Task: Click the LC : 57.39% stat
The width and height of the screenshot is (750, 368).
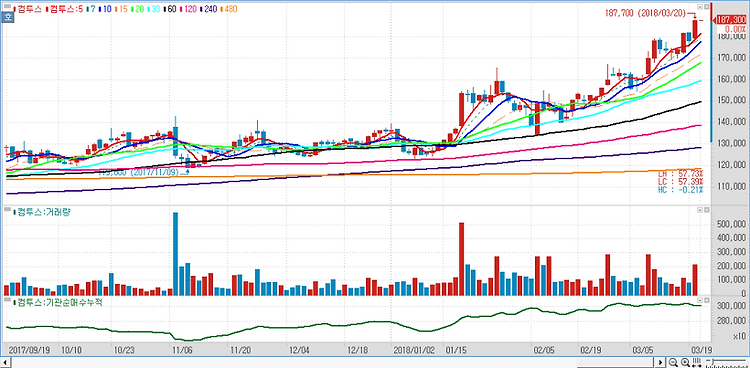Action: pos(681,183)
